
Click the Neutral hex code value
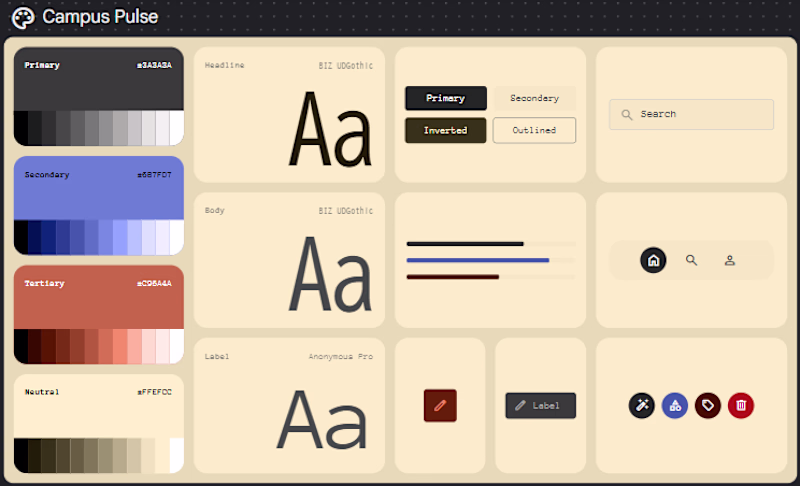pyautogui.click(x=154, y=392)
